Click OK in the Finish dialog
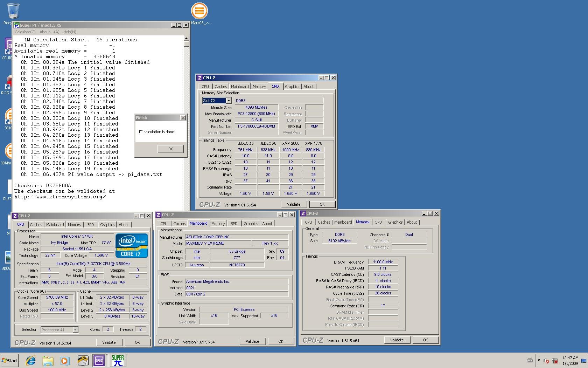The width and height of the screenshot is (588, 368). pyautogui.click(x=170, y=149)
